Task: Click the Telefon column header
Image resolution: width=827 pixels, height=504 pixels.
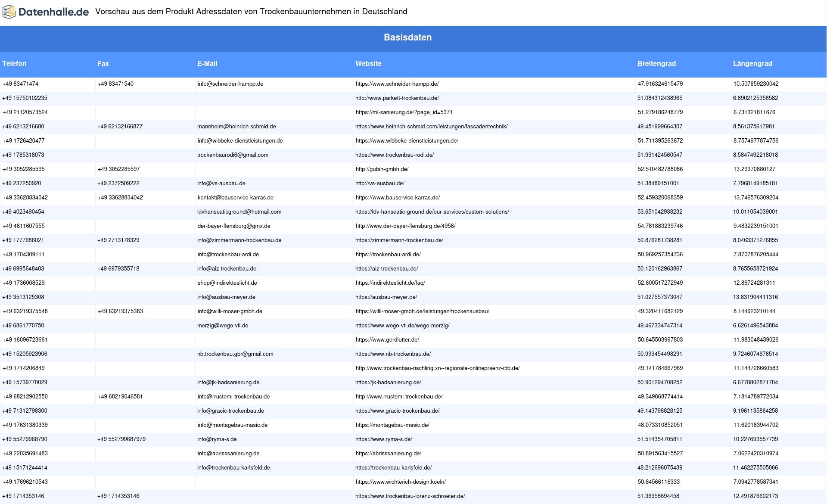Action: coord(14,63)
